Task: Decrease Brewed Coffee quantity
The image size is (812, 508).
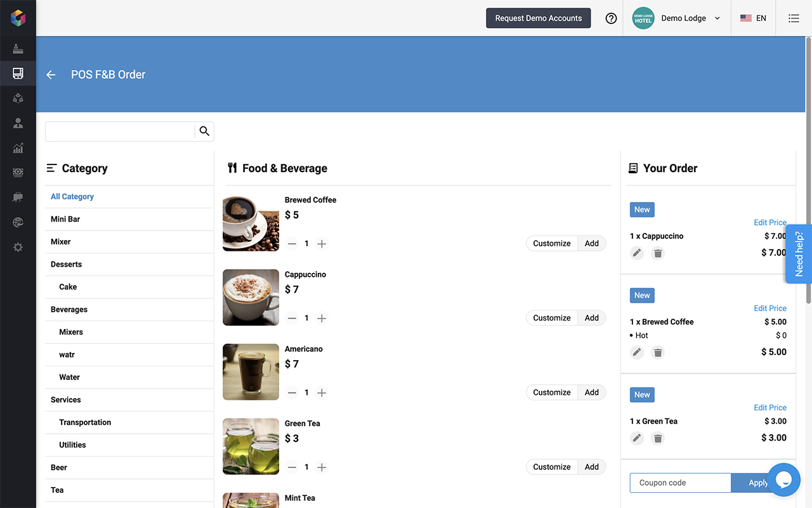Action: (x=292, y=244)
